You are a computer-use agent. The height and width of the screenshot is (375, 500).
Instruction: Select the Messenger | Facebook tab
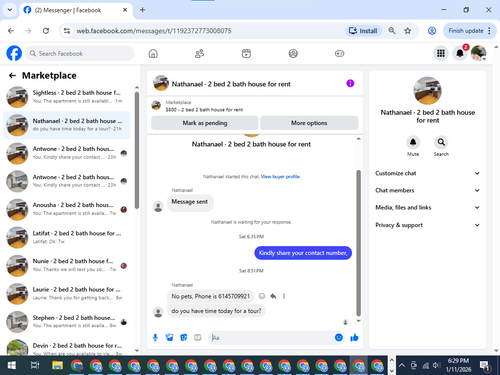pyautogui.click(x=76, y=10)
